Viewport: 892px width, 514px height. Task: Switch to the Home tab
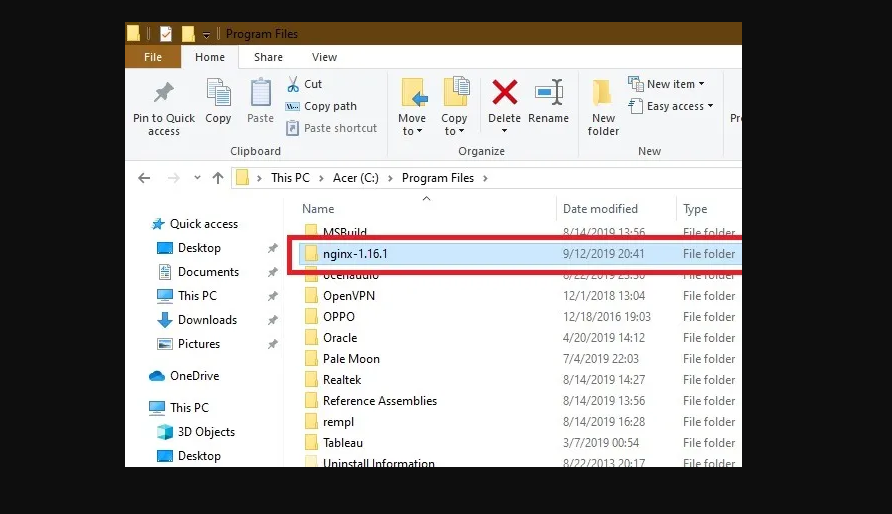[210, 57]
